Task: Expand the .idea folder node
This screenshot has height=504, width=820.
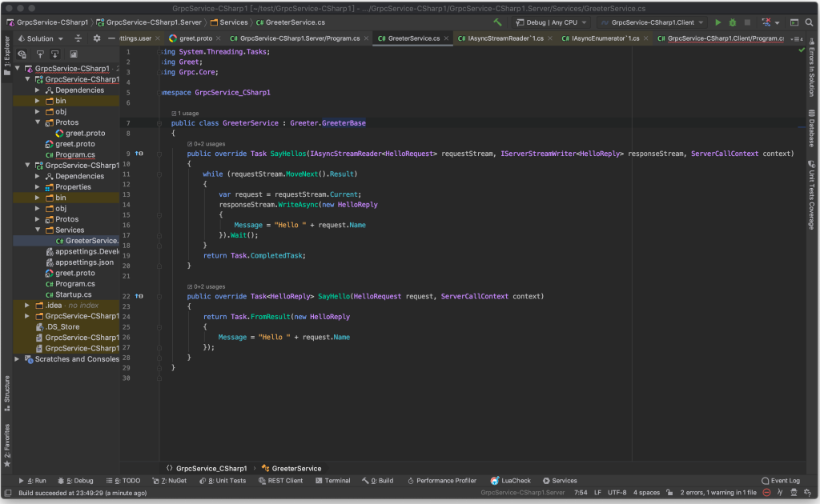Action: (27, 305)
